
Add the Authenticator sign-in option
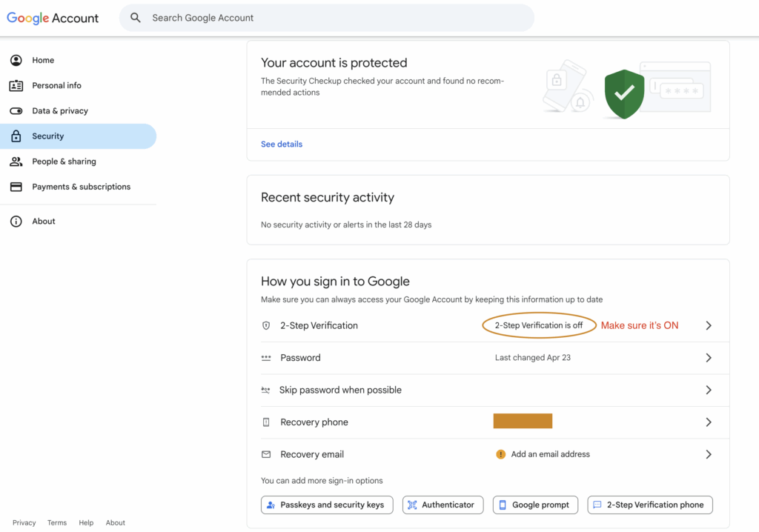443,505
